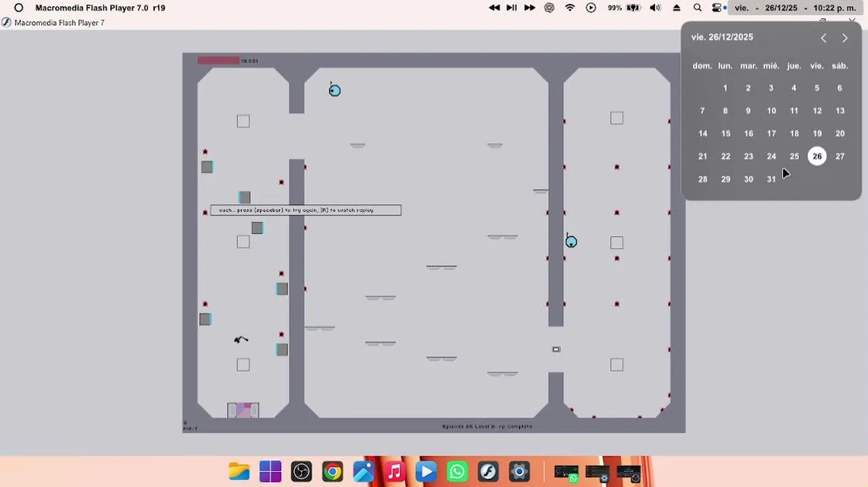This screenshot has width=868, height=487.
Task: Open the Files folder in the dock
Action: (239, 471)
